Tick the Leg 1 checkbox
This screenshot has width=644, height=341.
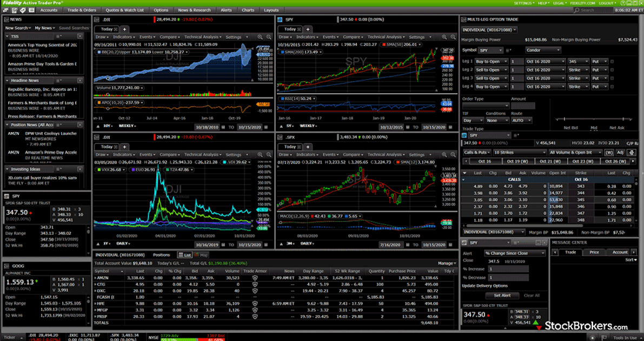click(x=612, y=62)
